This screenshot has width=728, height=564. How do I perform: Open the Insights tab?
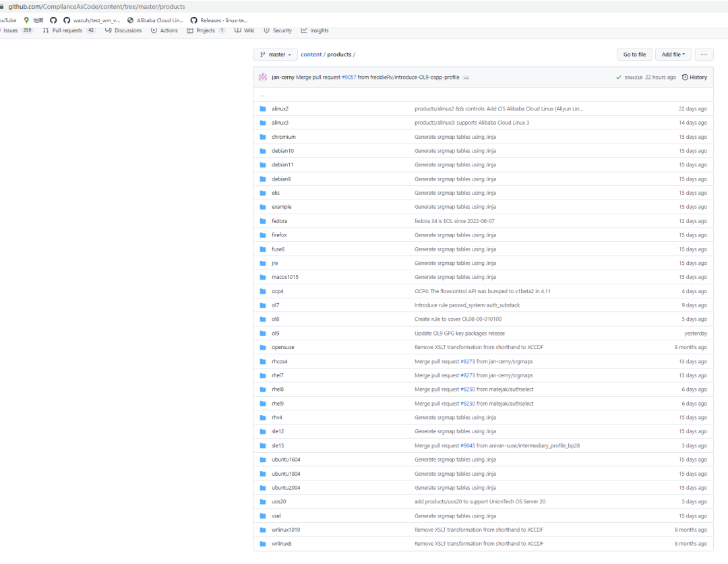(x=315, y=30)
